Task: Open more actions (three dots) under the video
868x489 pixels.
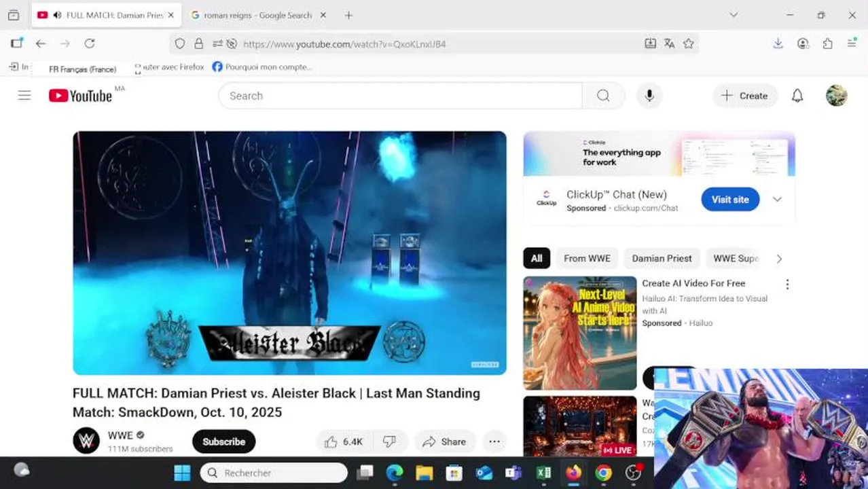Action: pos(494,441)
